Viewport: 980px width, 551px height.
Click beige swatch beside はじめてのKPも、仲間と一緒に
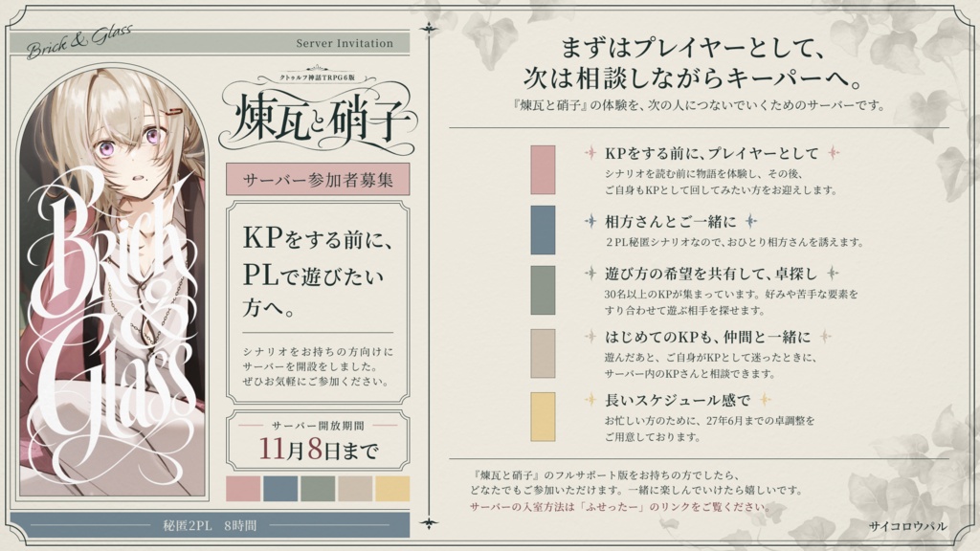point(543,354)
